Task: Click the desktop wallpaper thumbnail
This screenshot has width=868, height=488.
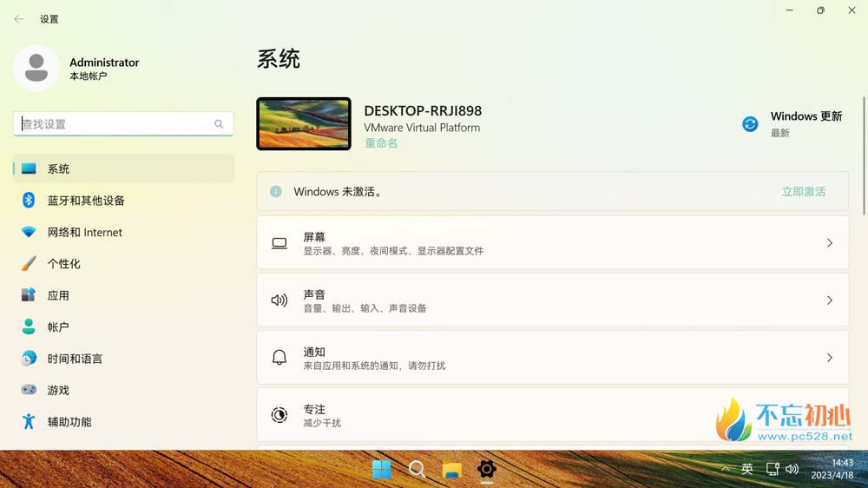Action: coord(304,124)
